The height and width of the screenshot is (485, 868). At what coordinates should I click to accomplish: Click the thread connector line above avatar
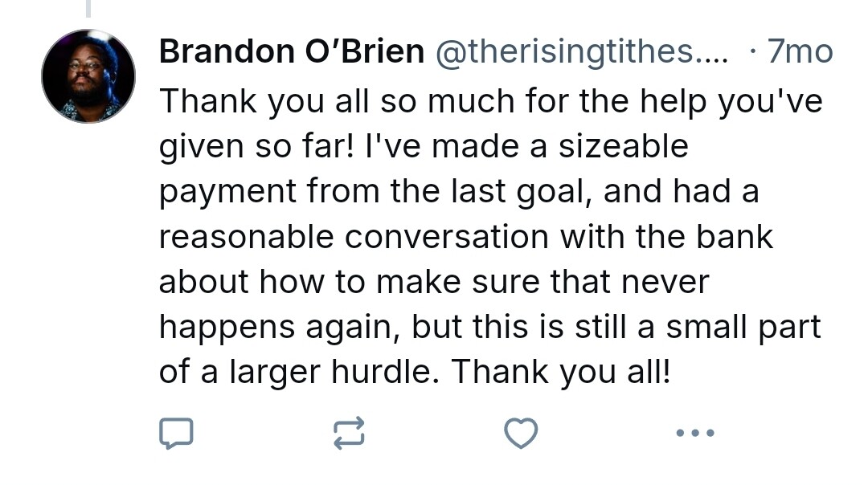click(x=88, y=8)
